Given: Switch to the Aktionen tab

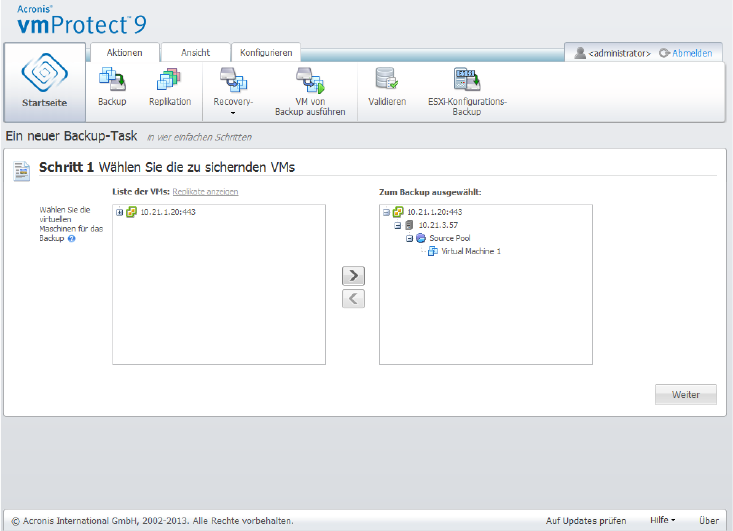Looking at the screenshot, I should coord(124,52).
